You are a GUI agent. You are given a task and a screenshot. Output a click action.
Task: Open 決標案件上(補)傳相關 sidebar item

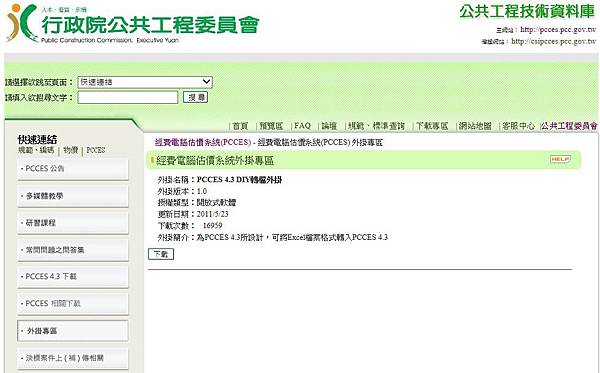click(x=73, y=358)
